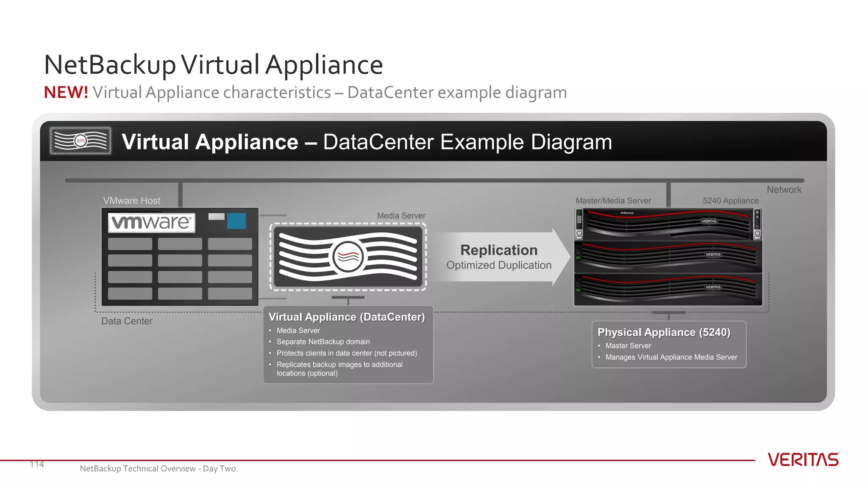The height and width of the screenshot is (488, 868).
Task: Select the bottom storage shelf of 5240 appliance
Action: click(x=668, y=289)
